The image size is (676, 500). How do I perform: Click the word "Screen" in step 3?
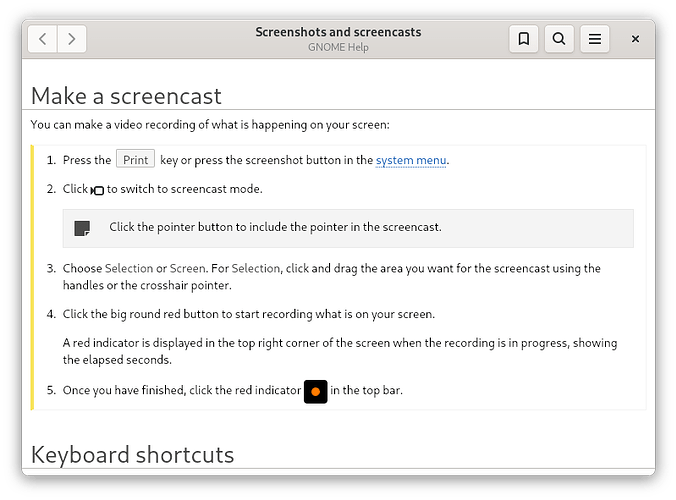[188, 268]
